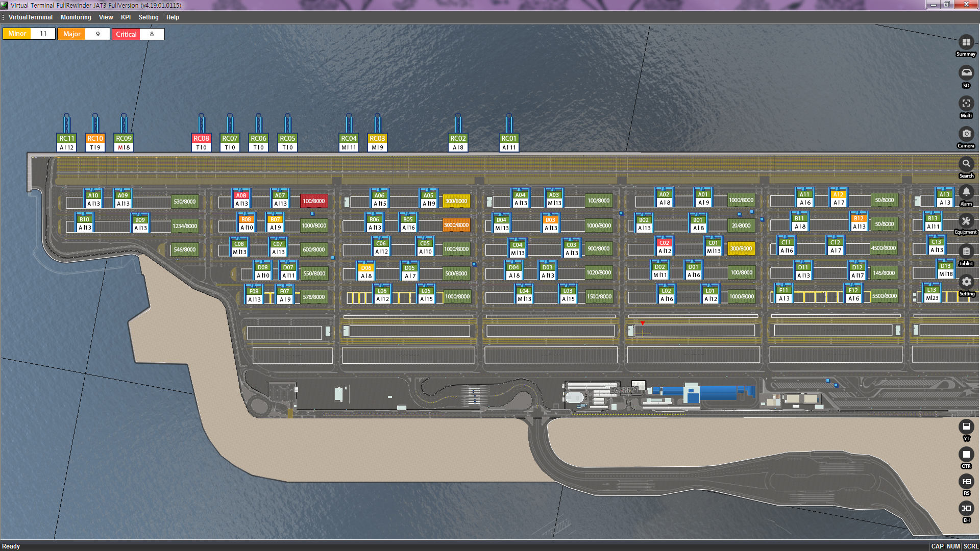Open the Equipment wrench icon

coord(966,221)
